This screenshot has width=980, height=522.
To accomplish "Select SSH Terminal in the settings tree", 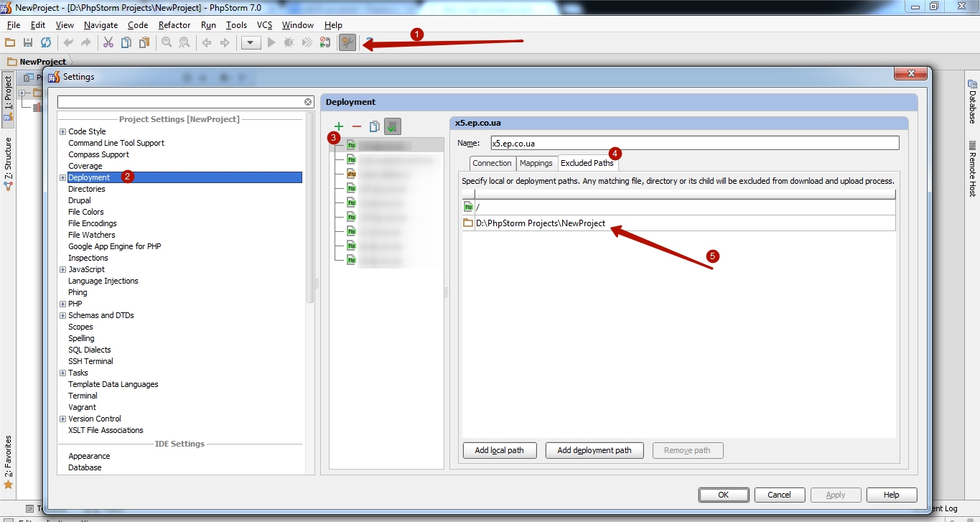I will tap(90, 361).
